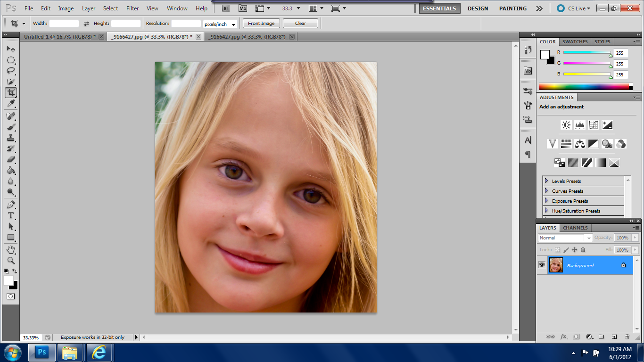The image size is (644, 362).
Task: Select the Horizontal Type tool
Action: (x=11, y=215)
